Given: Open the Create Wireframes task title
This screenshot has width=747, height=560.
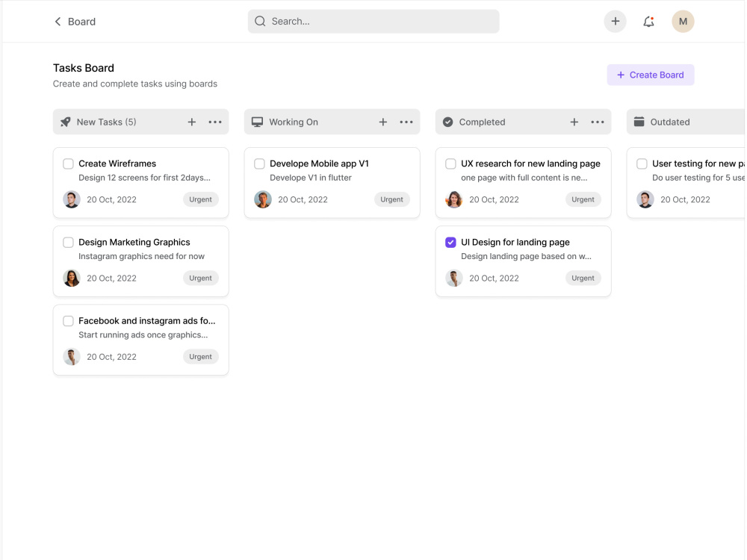Looking at the screenshot, I should pyautogui.click(x=117, y=164).
